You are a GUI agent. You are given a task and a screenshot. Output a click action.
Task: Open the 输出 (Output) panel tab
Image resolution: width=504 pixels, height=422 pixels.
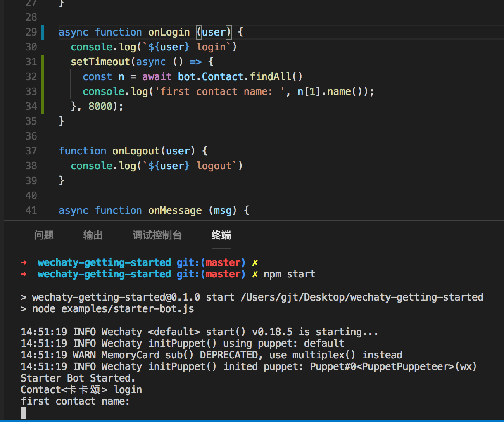[93, 235]
